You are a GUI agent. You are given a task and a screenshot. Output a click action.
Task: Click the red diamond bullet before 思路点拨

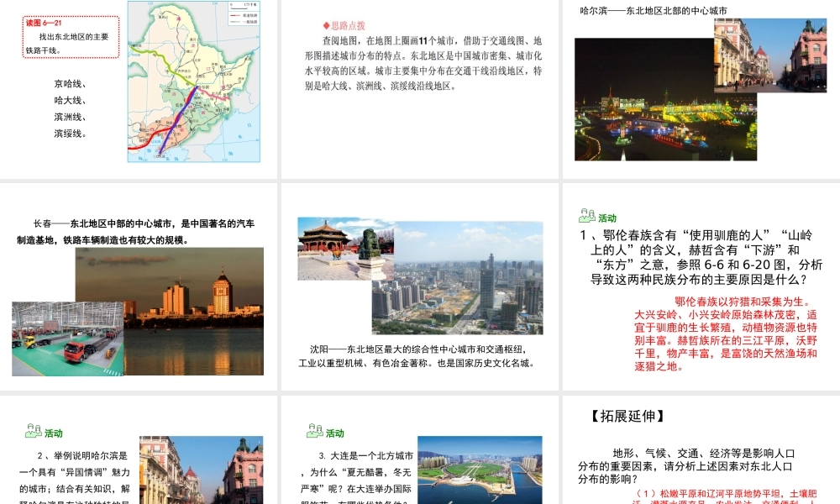[326, 26]
